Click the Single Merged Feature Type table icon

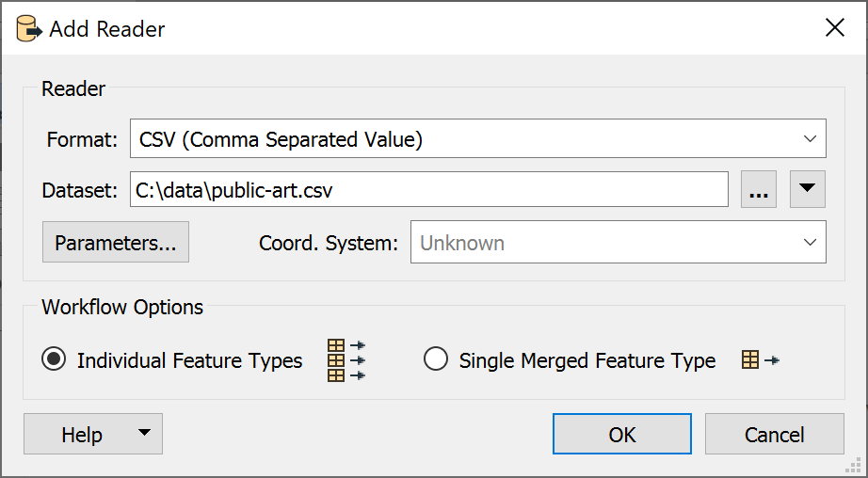tap(760, 360)
